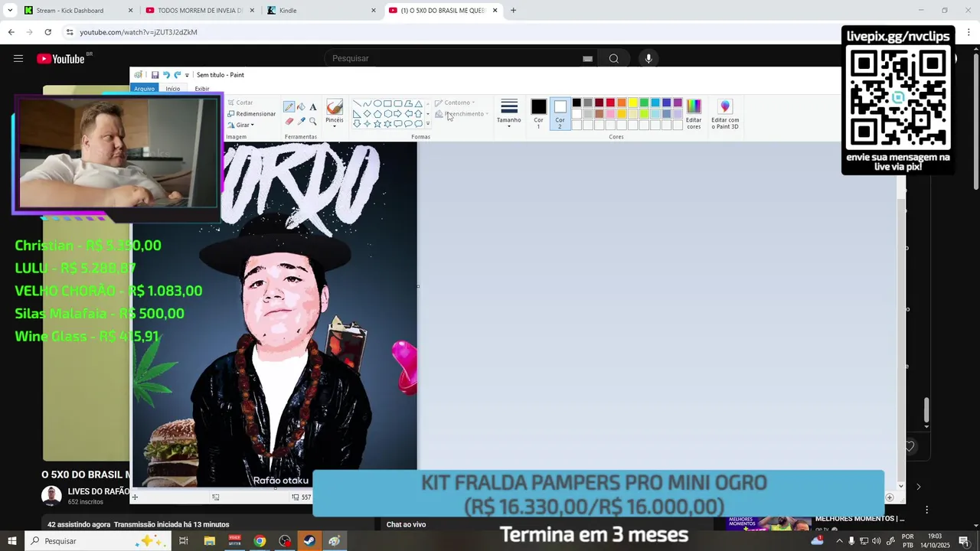
Task: Select the Text tool in Paint
Action: pos(313,106)
